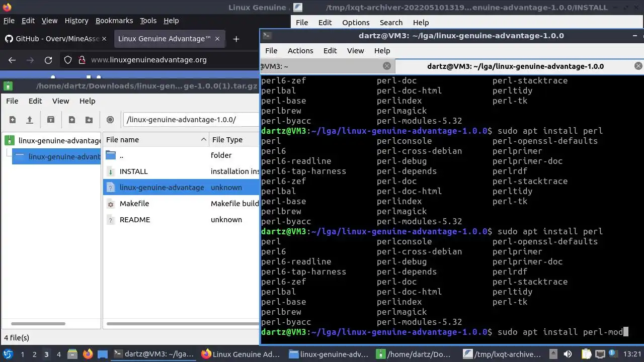644x362 pixels.
Task: Click the add files icon in archiver
Action: (72, 120)
